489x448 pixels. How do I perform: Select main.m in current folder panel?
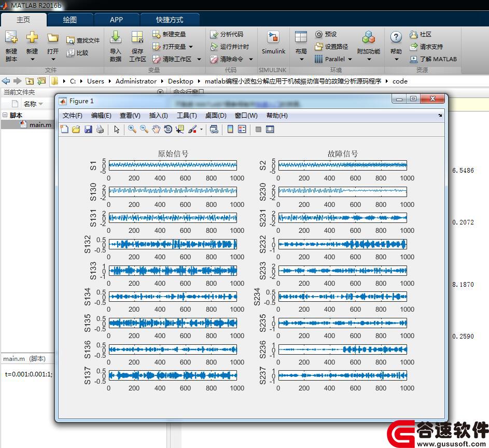(x=36, y=125)
